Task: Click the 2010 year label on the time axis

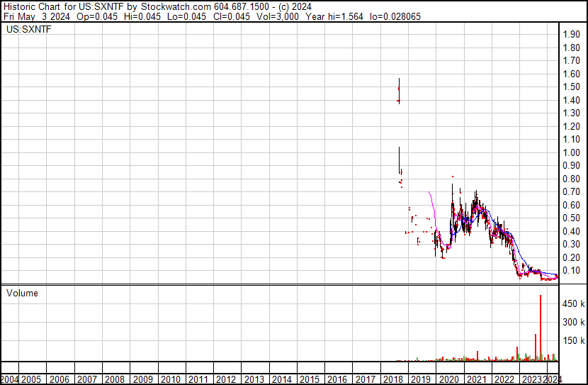Action: tap(170, 380)
